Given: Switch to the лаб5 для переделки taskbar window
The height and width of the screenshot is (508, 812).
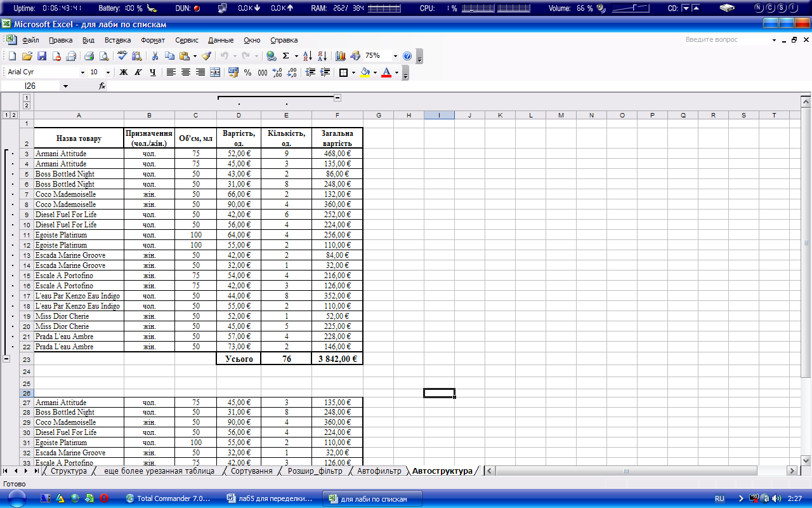Looking at the screenshot, I should point(273,498).
